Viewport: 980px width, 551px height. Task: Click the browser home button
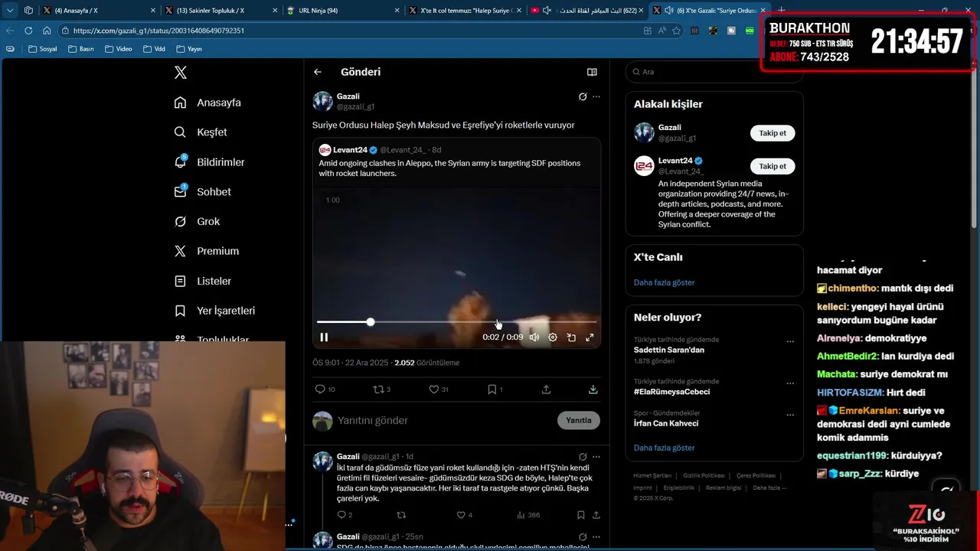(x=47, y=31)
